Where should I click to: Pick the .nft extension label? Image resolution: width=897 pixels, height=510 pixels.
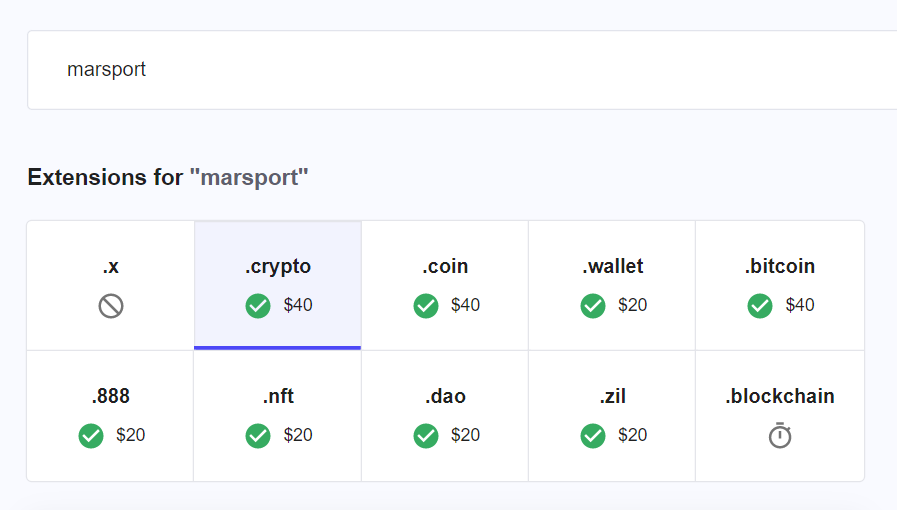point(278,396)
